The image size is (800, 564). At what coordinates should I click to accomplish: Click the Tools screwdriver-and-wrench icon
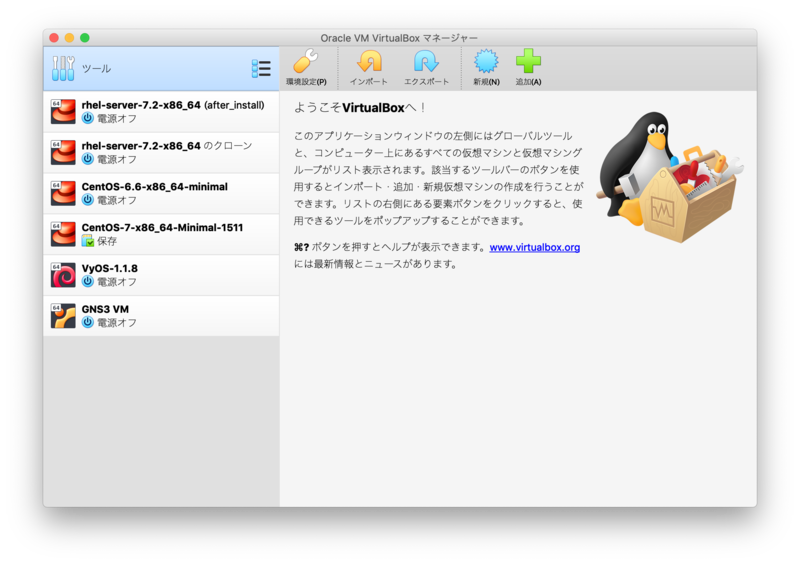point(63,68)
